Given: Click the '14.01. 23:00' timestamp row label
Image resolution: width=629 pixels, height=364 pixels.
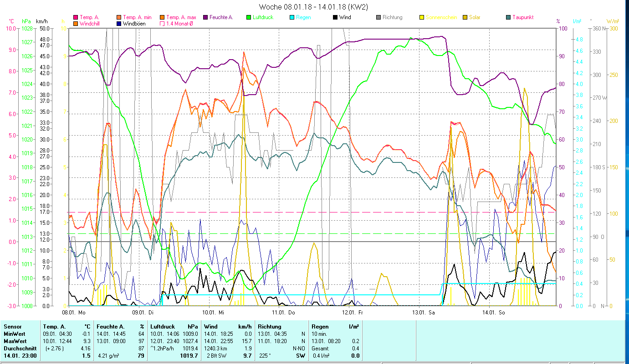Looking at the screenshot, I should click(x=20, y=356).
